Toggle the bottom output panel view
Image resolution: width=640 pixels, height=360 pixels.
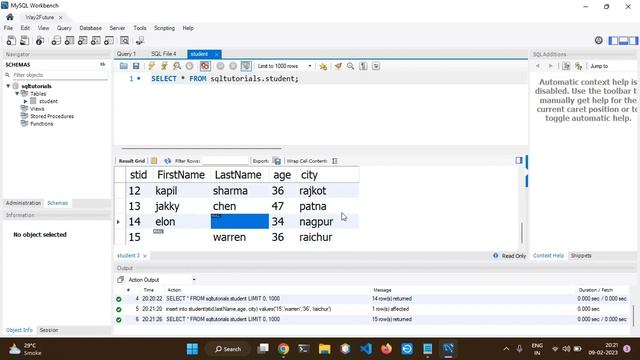(x=623, y=40)
